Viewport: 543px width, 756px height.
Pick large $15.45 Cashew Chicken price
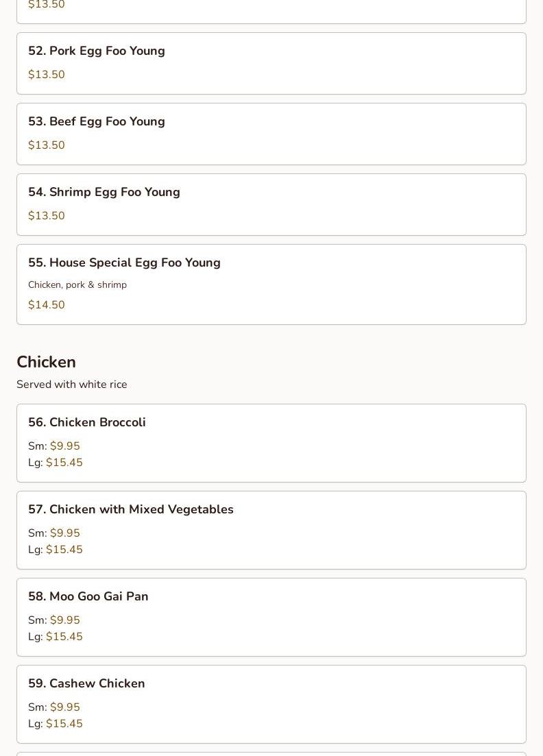click(64, 723)
